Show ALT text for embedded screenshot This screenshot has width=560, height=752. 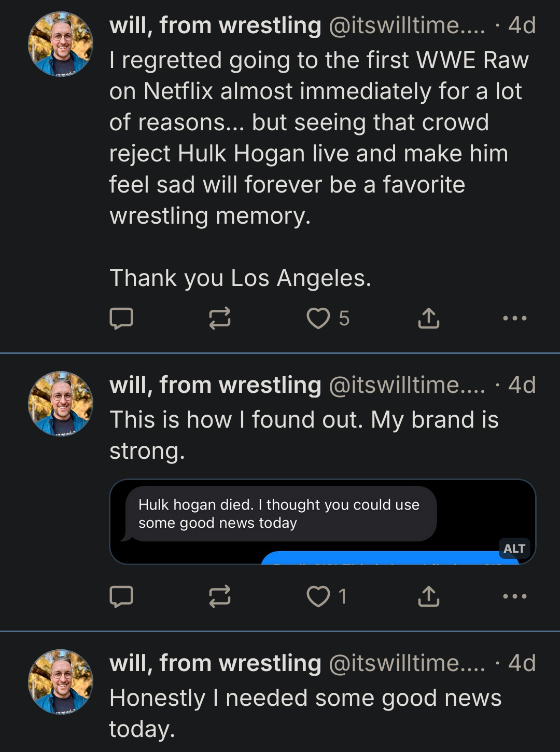(514, 549)
